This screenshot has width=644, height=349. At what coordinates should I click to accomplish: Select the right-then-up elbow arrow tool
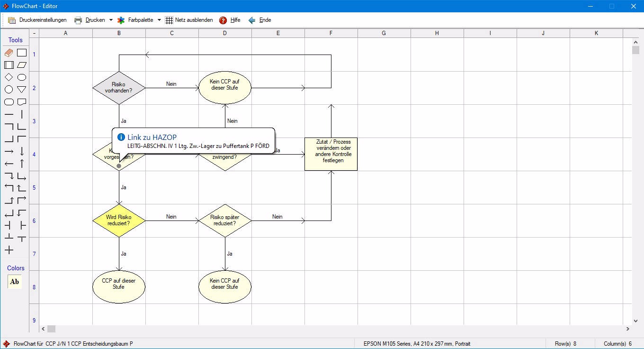[9, 201]
